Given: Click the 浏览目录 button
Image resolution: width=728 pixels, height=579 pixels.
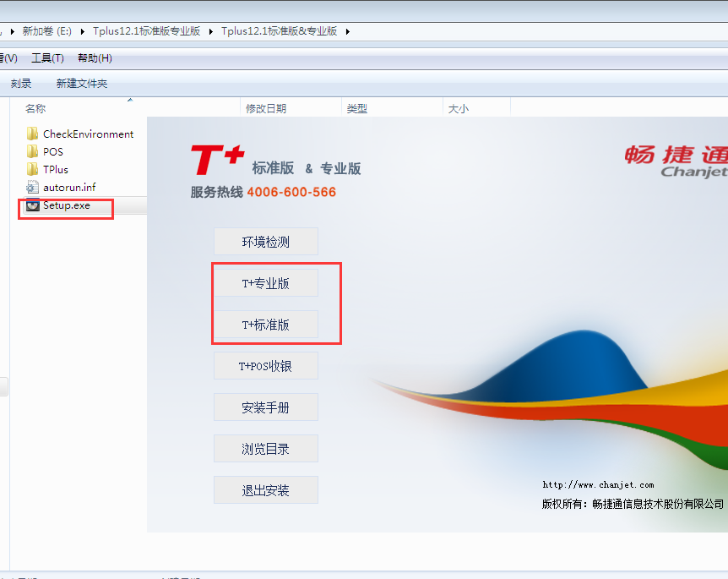Looking at the screenshot, I should 266,449.
